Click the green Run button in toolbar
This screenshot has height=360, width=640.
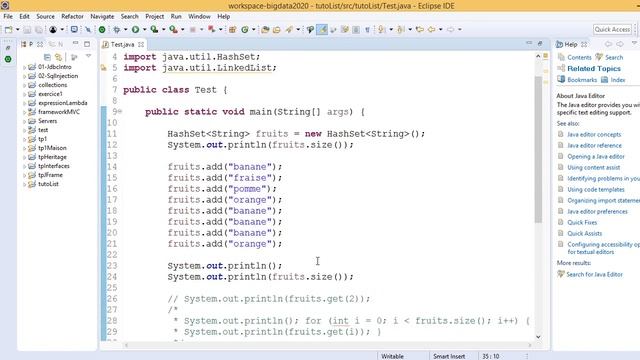[x=135, y=29]
